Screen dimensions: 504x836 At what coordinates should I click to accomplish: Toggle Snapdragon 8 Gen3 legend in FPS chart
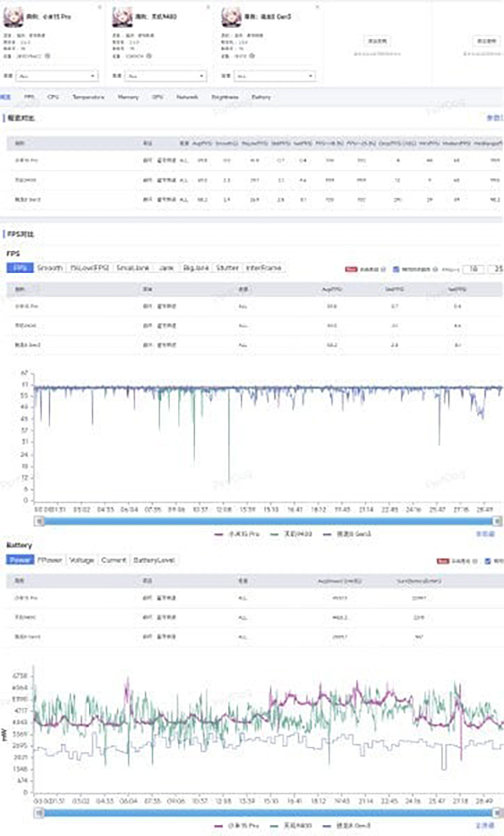pos(339,534)
